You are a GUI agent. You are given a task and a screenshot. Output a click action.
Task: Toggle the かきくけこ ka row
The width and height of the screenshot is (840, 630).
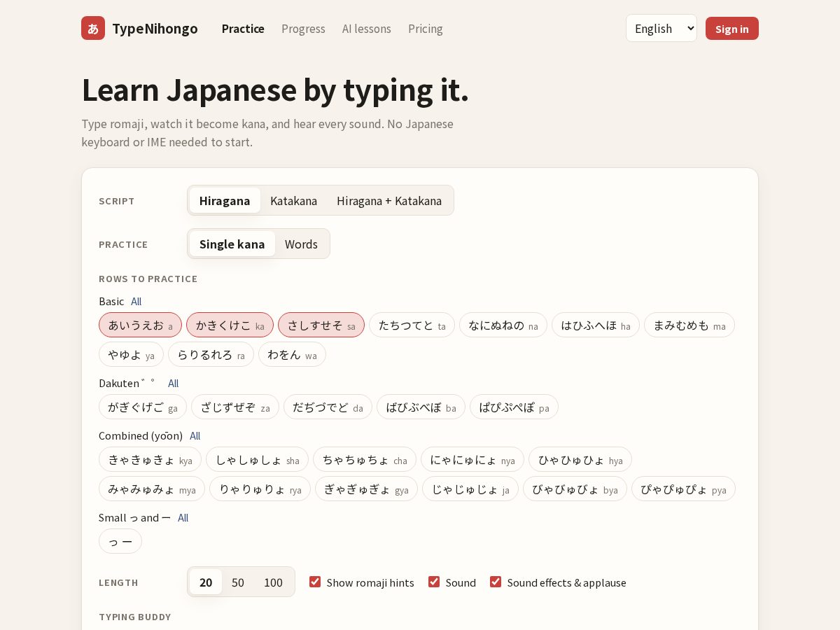pos(230,325)
